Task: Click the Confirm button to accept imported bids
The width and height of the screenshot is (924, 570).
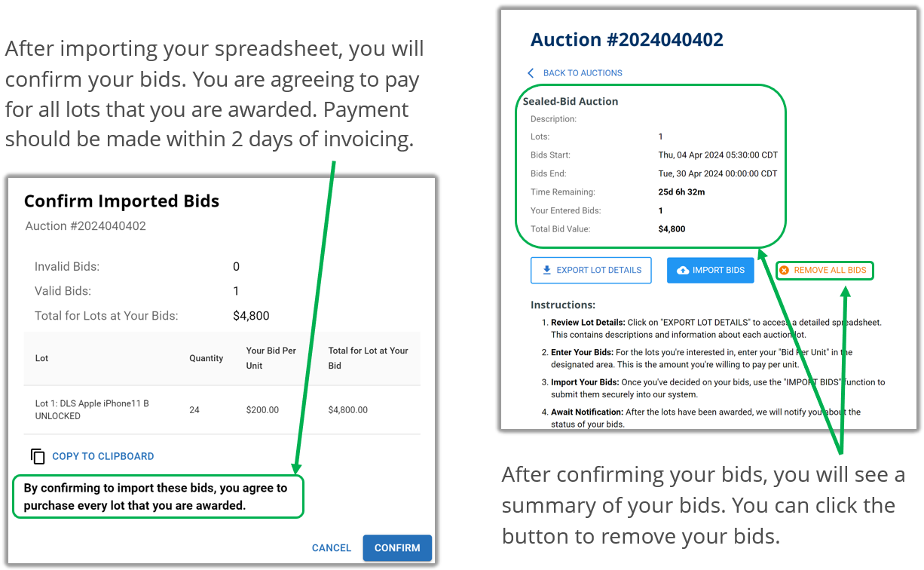Action: point(397,547)
